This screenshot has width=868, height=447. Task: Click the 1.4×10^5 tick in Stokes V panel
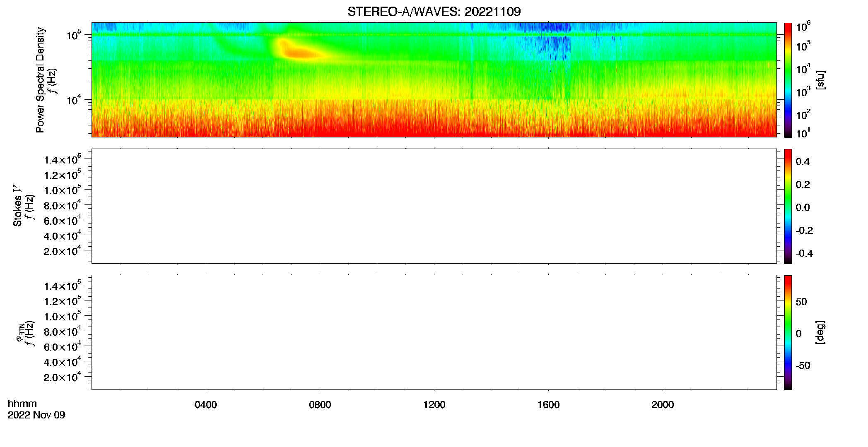tap(62, 160)
